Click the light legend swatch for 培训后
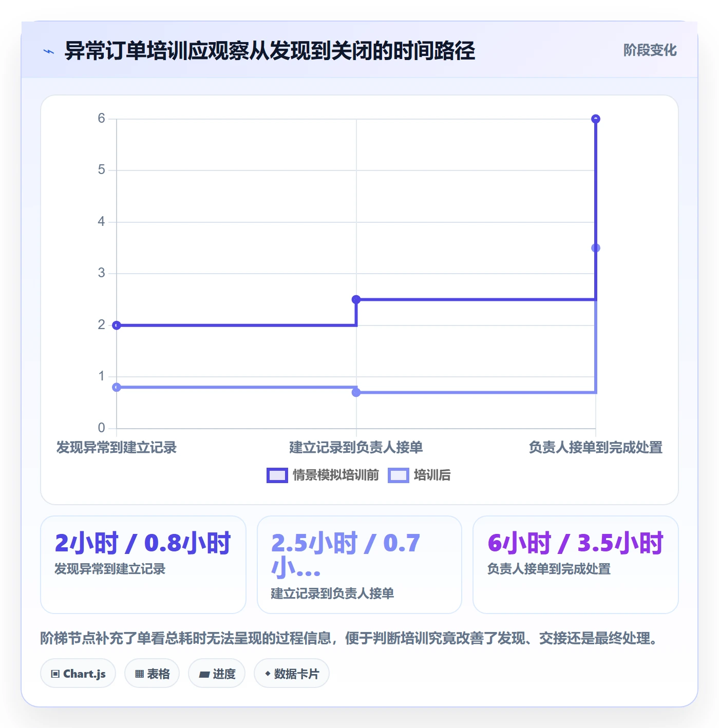Screen dimensions: 719x728 coord(399,475)
